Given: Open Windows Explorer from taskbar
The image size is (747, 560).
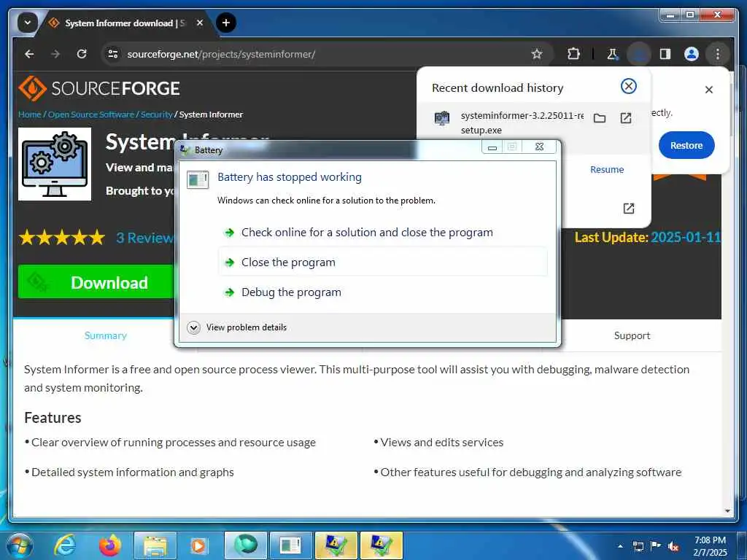Looking at the screenshot, I should click(155, 545).
